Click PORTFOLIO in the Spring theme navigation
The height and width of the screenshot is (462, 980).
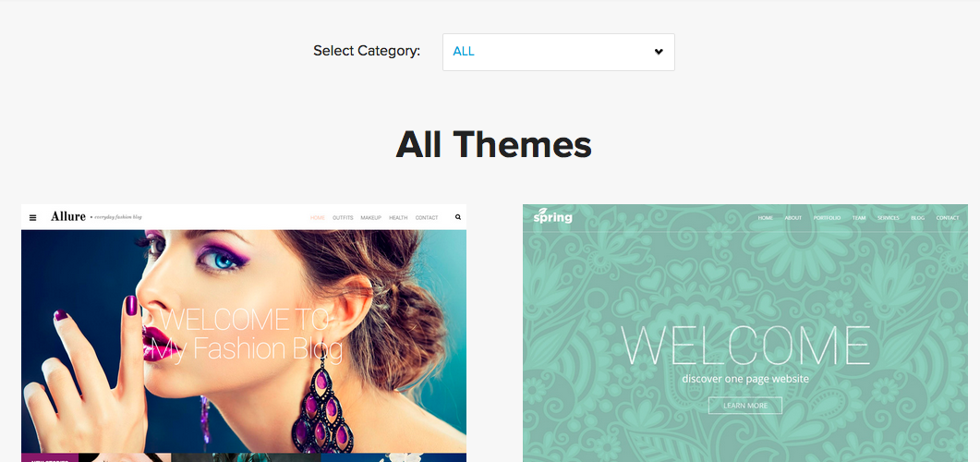coord(827,217)
